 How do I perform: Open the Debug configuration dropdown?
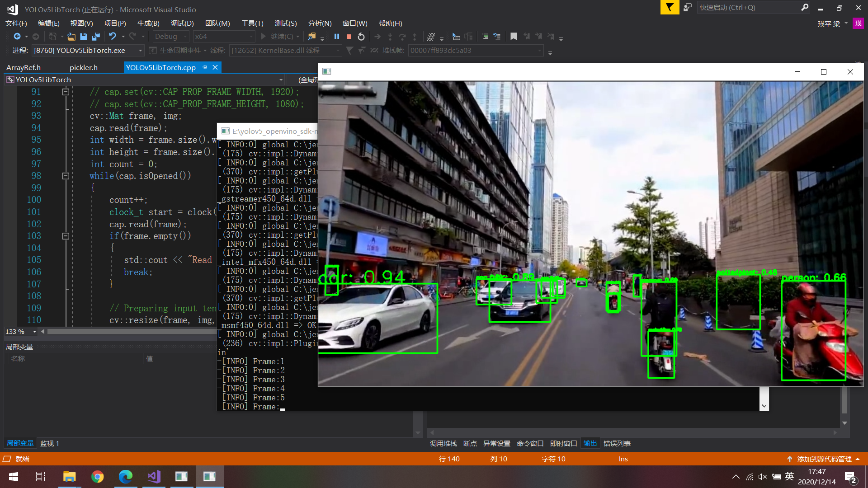pos(170,37)
